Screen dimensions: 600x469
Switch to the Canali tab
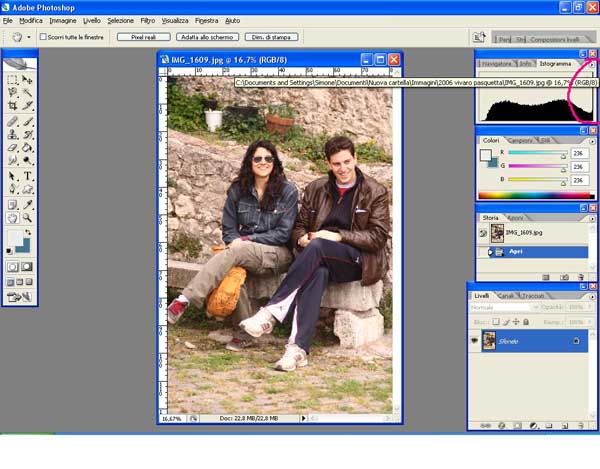tap(507, 296)
